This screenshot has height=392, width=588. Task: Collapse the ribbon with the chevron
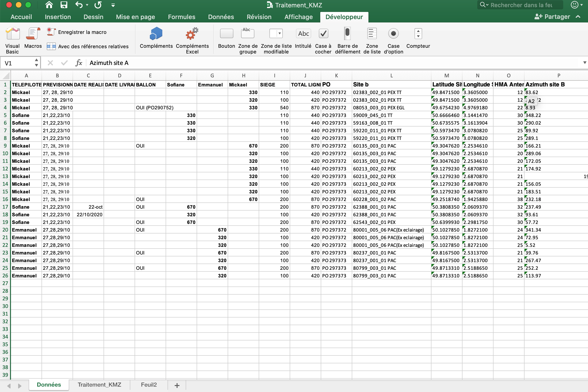[x=578, y=17]
